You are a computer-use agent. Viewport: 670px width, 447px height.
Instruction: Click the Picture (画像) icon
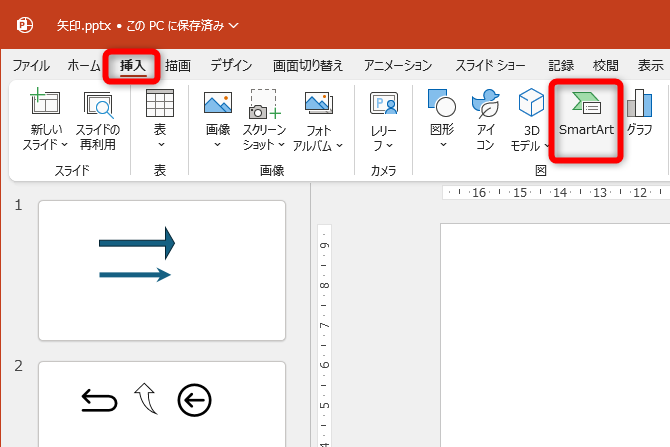(218, 103)
